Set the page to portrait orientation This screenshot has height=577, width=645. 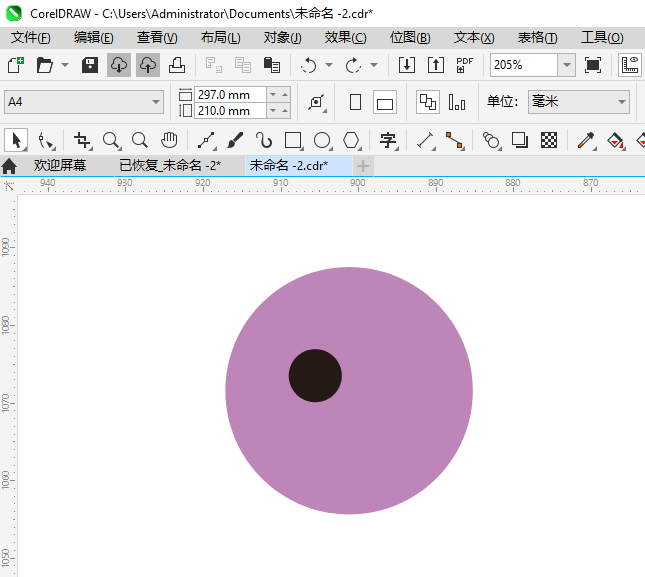point(355,102)
